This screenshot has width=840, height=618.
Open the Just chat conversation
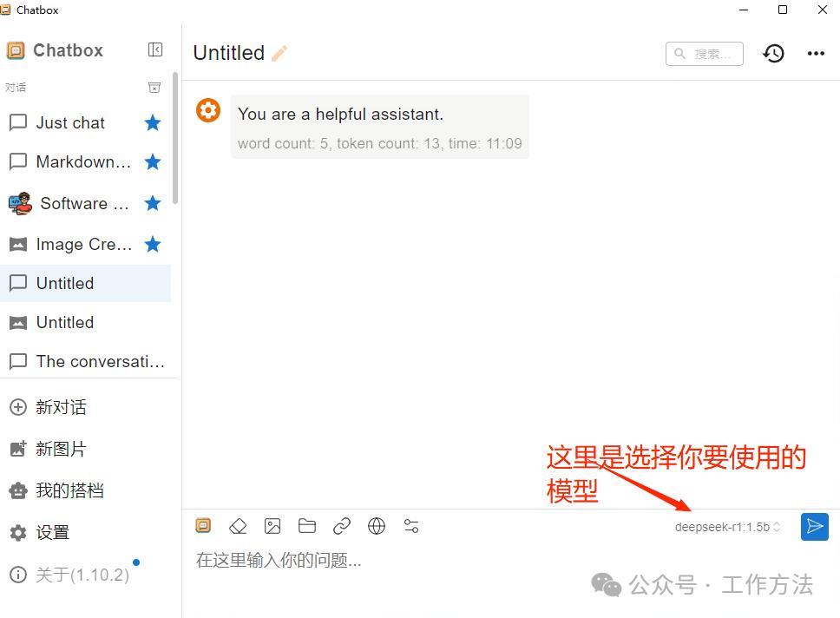point(86,122)
